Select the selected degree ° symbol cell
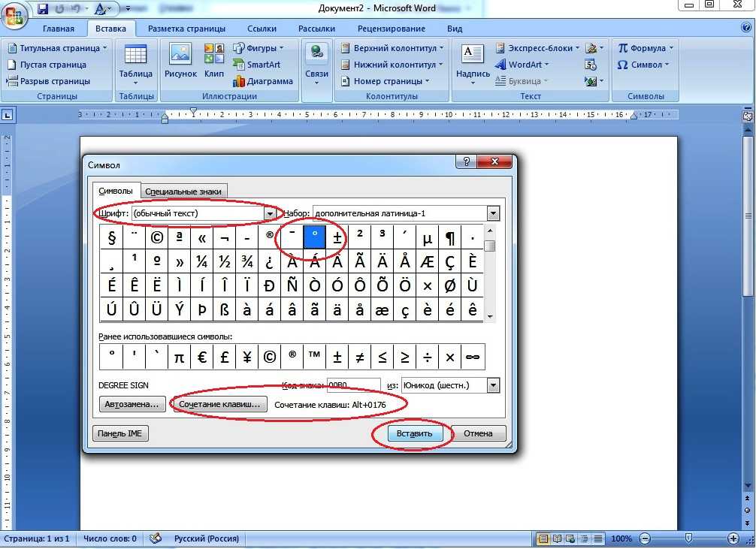The width and height of the screenshot is (756, 549). pos(315,237)
